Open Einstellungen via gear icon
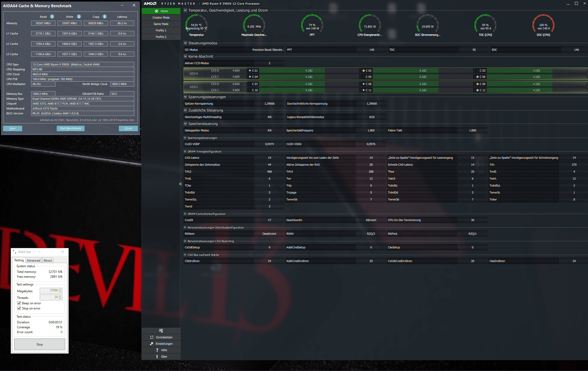The width and height of the screenshot is (588, 371). pyautogui.click(x=152, y=344)
